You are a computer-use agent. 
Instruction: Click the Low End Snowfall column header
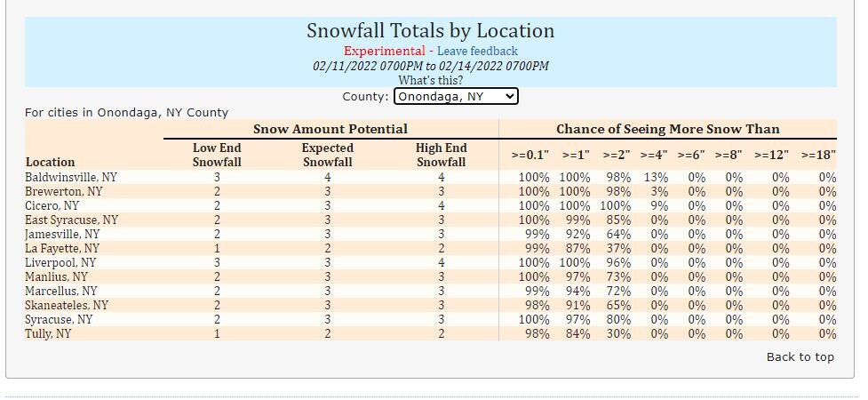point(217,156)
